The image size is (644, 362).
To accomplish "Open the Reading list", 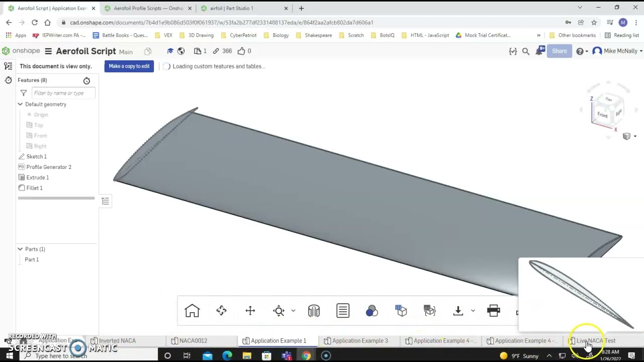I will (622, 35).
